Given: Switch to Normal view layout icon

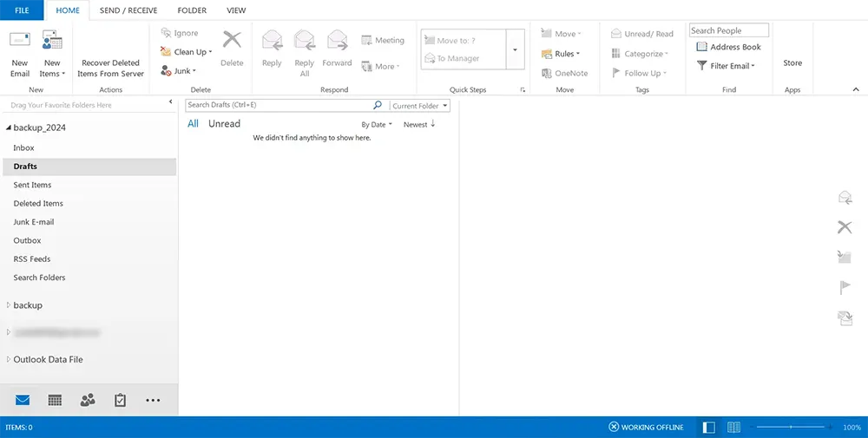Looking at the screenshot, I should [708, 427].
